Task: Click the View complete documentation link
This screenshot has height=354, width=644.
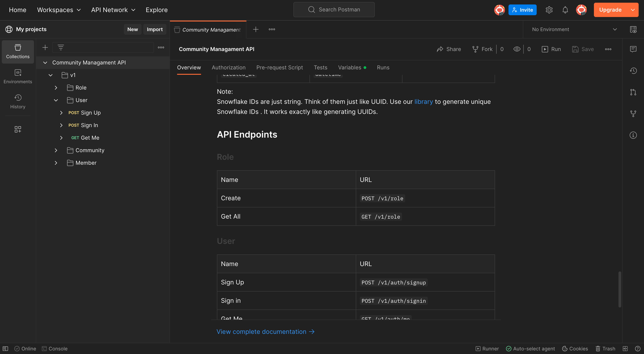Action: click(x=266, y=331)
